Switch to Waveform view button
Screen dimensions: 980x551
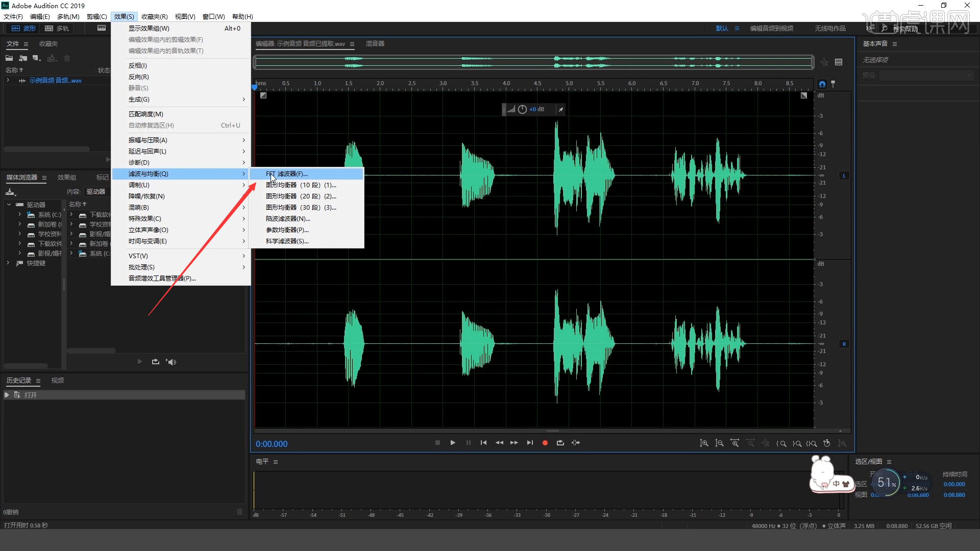(x=24, y=28)
